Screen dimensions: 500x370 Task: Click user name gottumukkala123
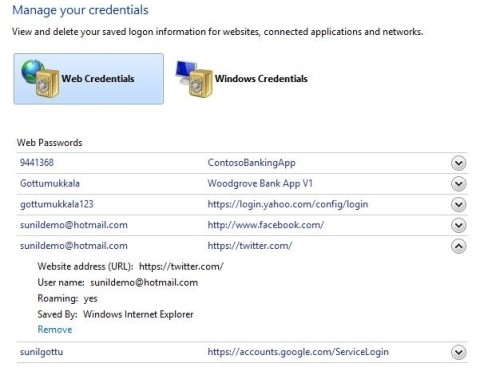[57, 204]
